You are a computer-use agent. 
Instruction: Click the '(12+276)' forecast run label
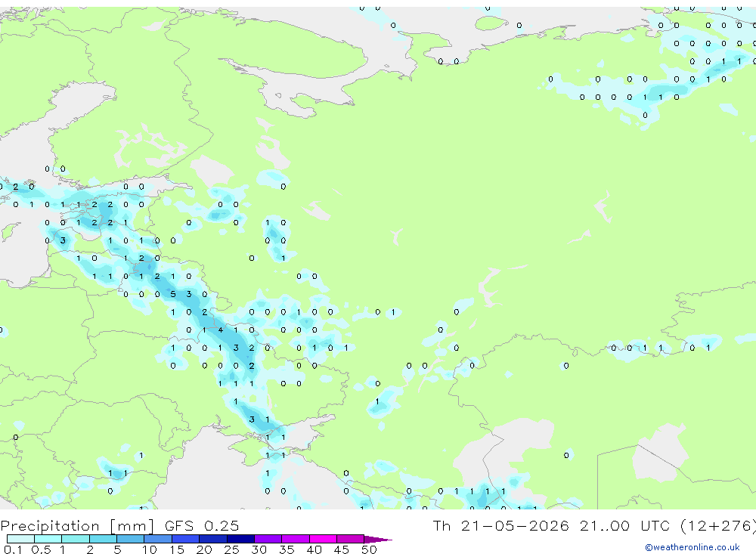[718, 525]
